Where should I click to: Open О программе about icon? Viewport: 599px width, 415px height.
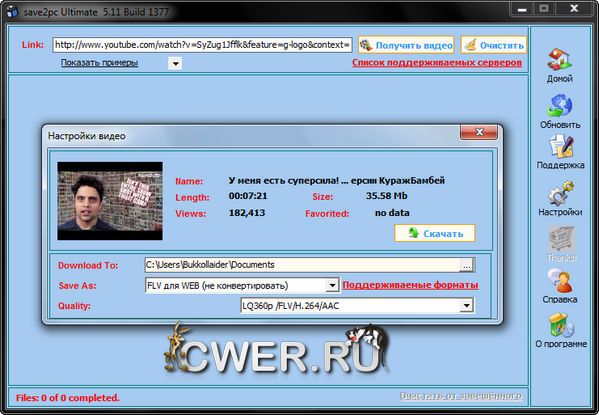pos(561,325)
